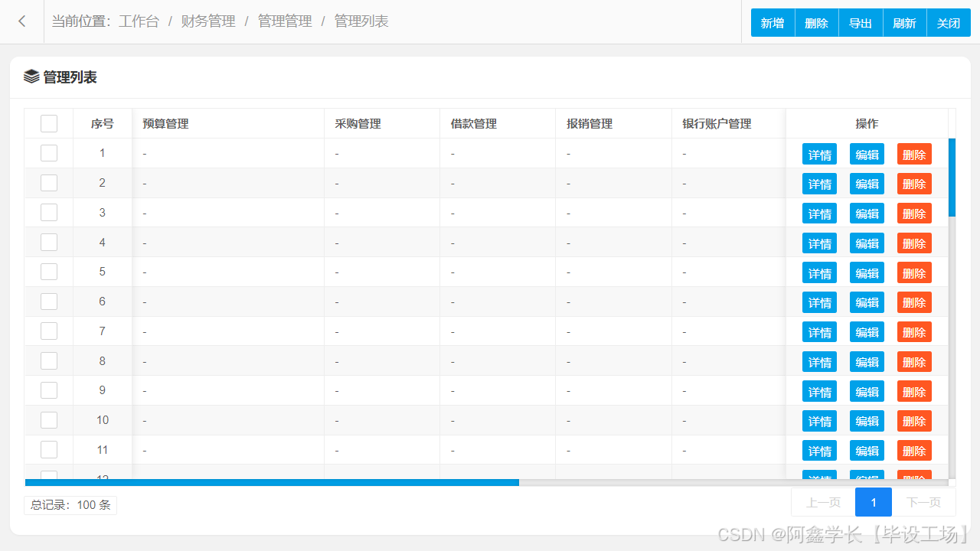Viewport: 980px width, 551px height.
Task: Delete row 2 with orange 删除
Action: click(x=914, y=184)
